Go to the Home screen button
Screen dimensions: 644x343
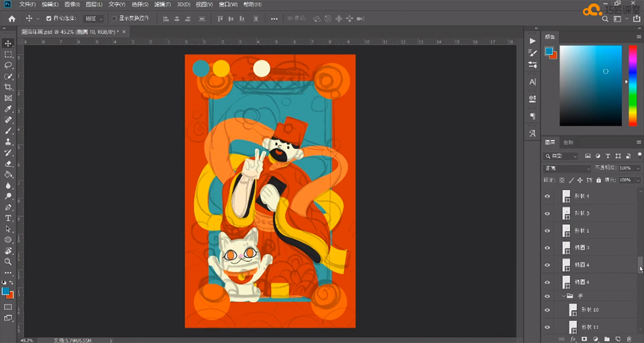tap(12, 19)
